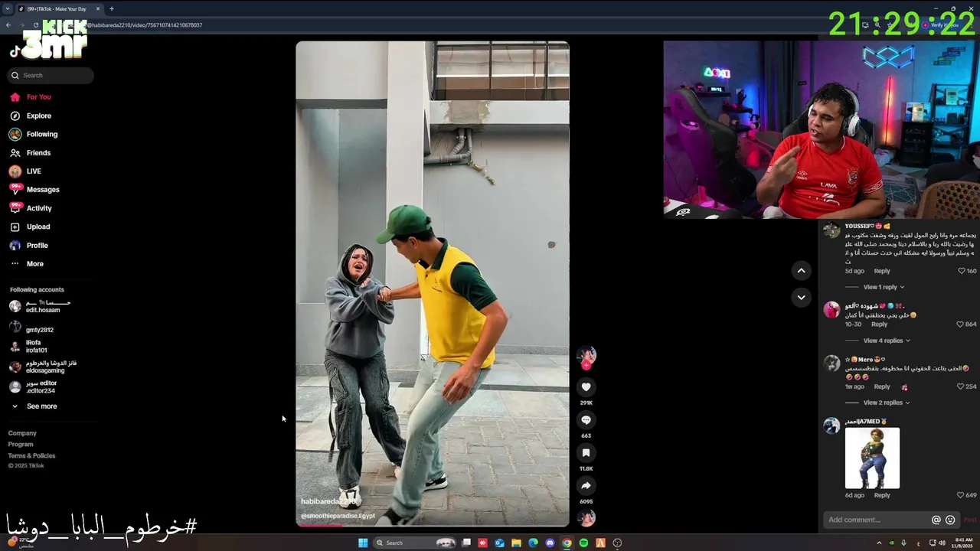Bookmark the video to favorites
Image resolution: width=980 pixels, height=551 pixels.
pos(586,453)
